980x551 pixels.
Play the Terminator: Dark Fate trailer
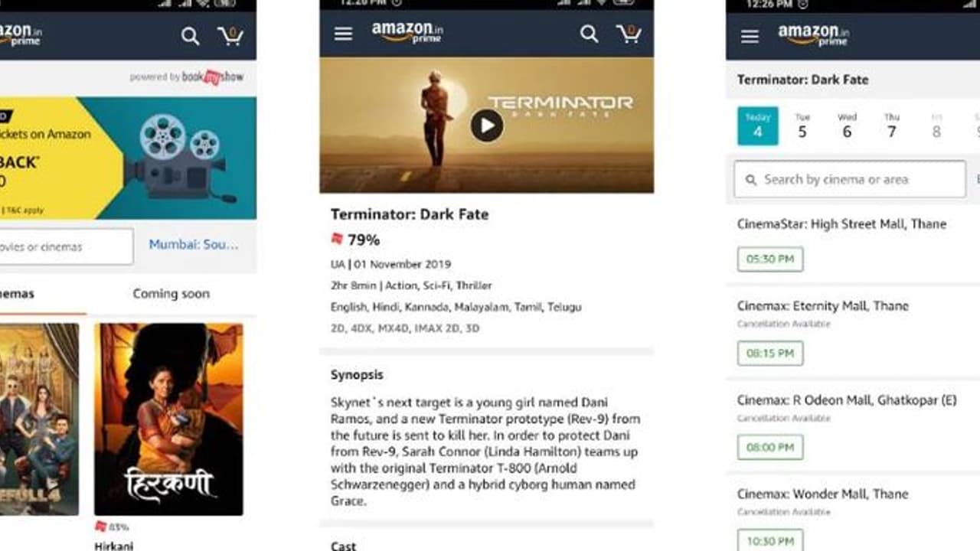(x=487, y=126)
